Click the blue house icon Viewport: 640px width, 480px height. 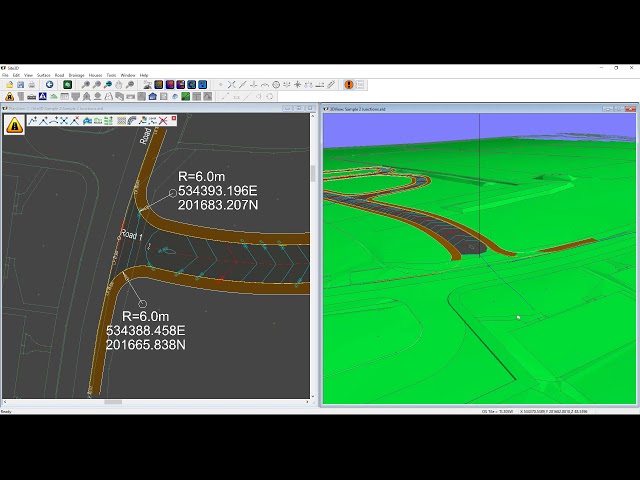(153, 97)
